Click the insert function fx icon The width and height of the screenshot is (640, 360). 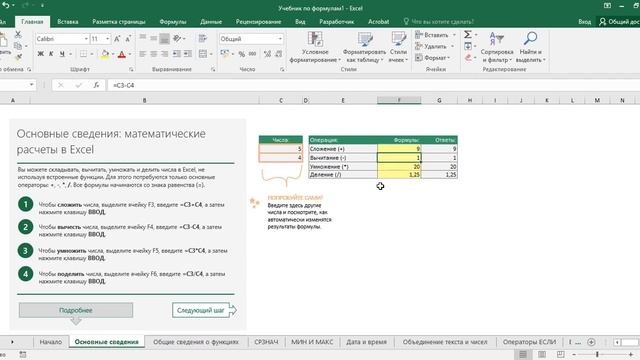coord(96,85)
